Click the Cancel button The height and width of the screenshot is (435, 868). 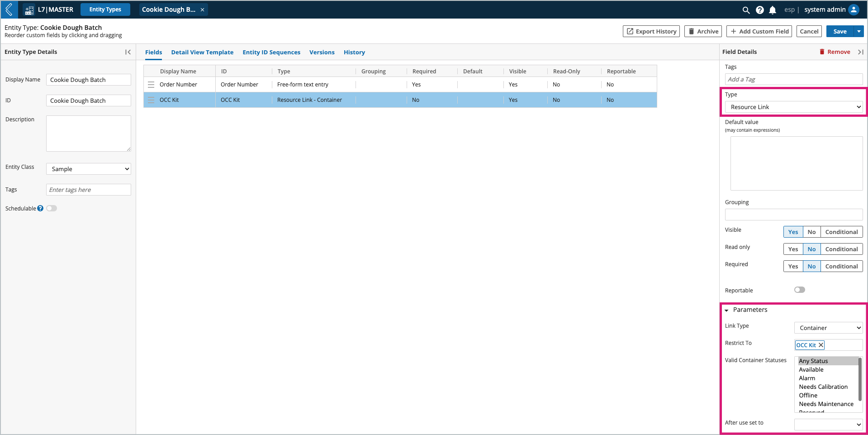pyautogui.click(x=809, y=31)
